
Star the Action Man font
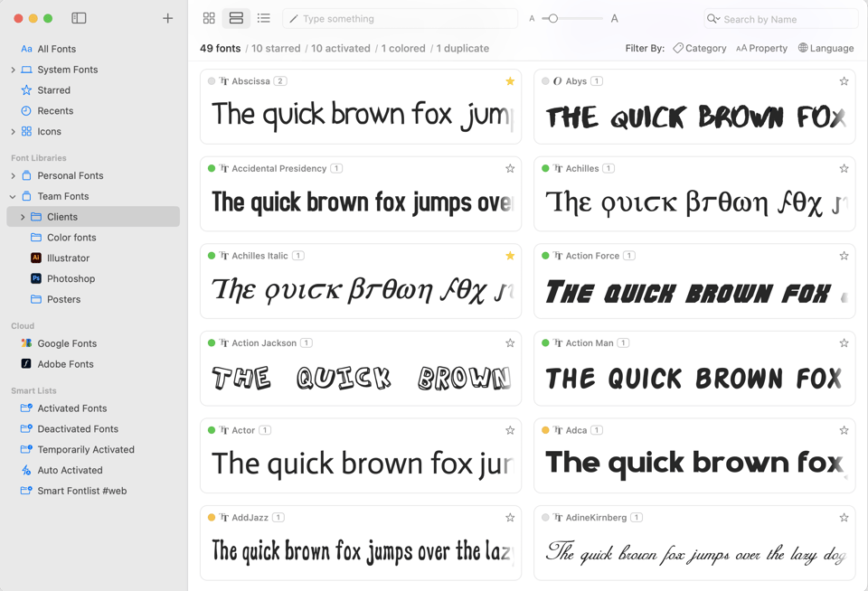(844, 342)
